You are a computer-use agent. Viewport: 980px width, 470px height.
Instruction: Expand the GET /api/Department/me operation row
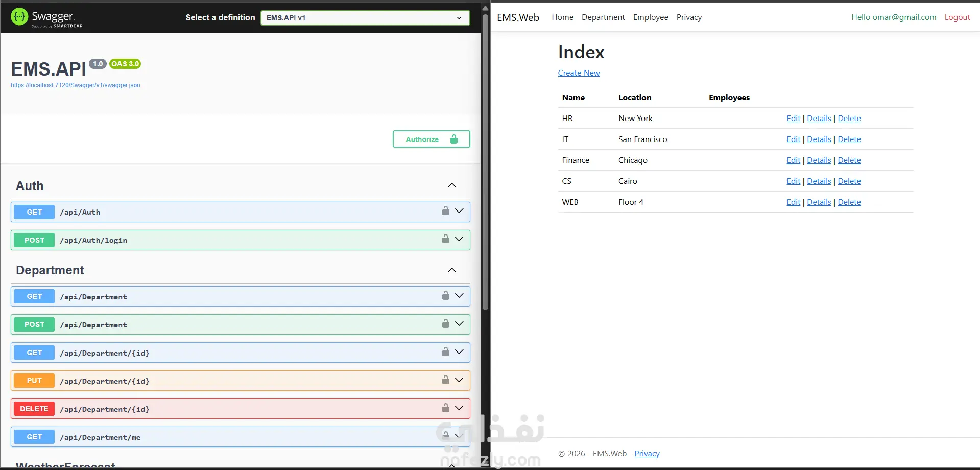[240, 437]
